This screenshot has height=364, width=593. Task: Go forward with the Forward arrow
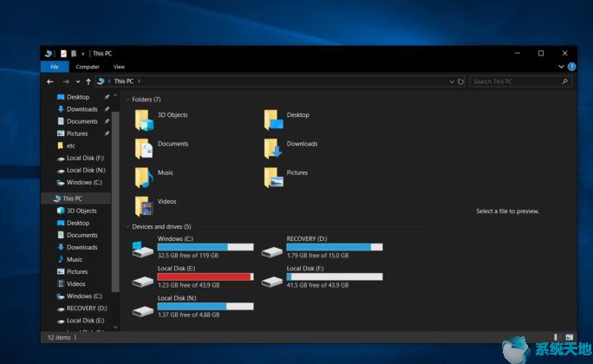click(65, 81)
